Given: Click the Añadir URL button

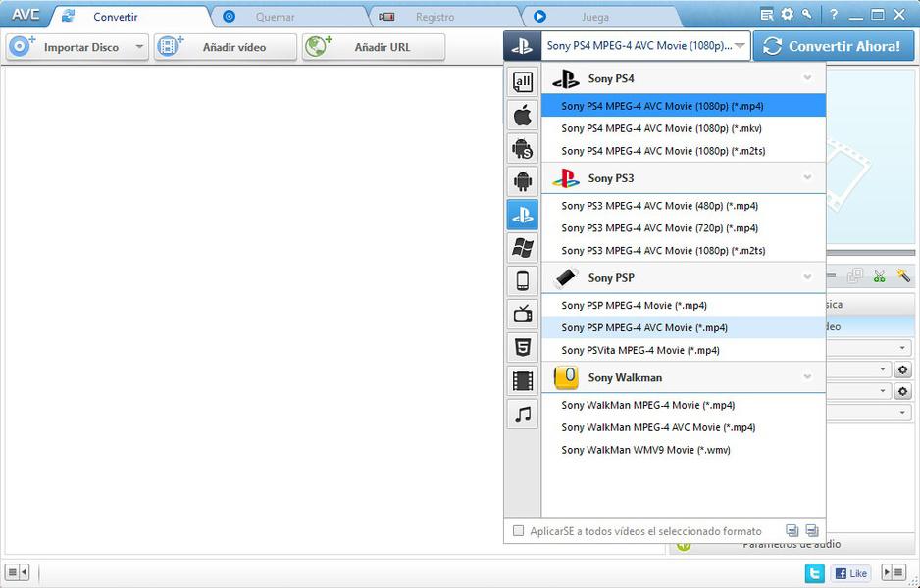Looking at the screenshot, I should [374, 47].
